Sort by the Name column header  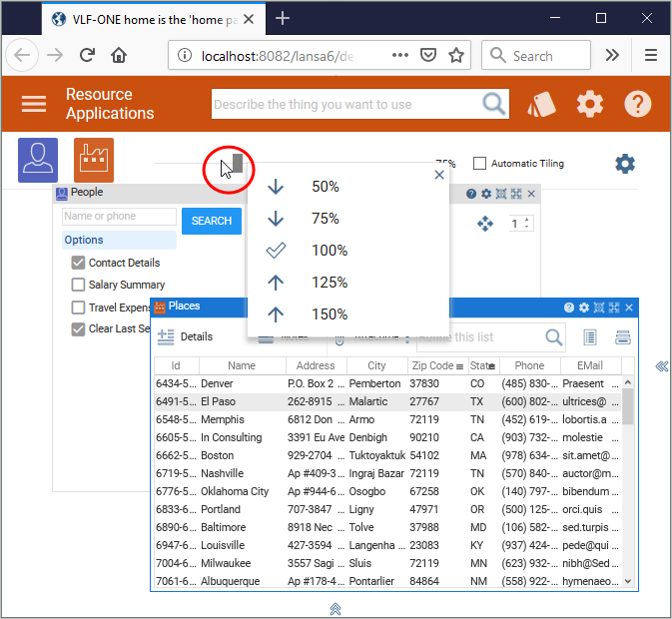(x=242, y=365)
